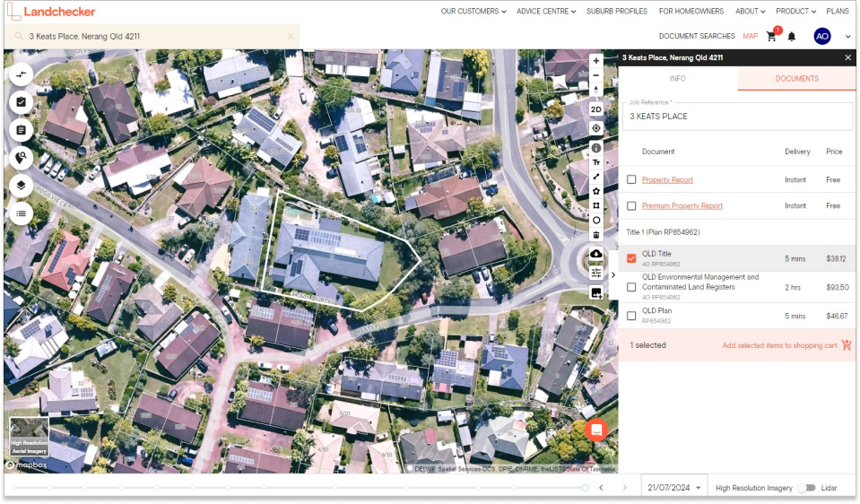Select the text annotation tool
The height and width of the screenshot is (504, 860).
click(x=596, y=162)
